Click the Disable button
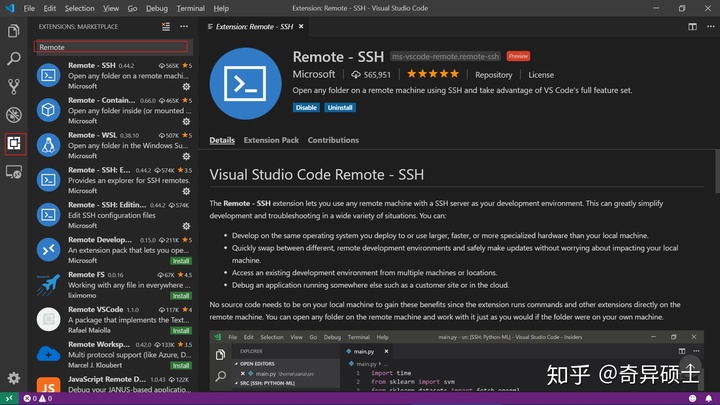 (306, 107)
